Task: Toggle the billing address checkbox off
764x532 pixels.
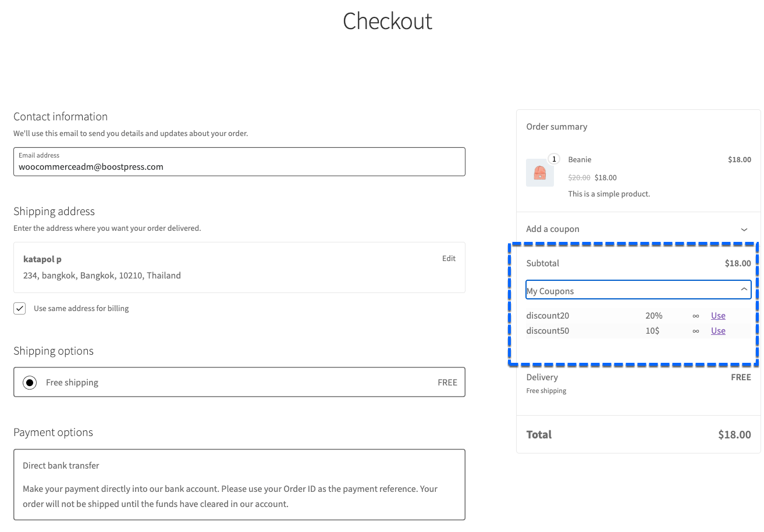Action: (x=19, y=308)
